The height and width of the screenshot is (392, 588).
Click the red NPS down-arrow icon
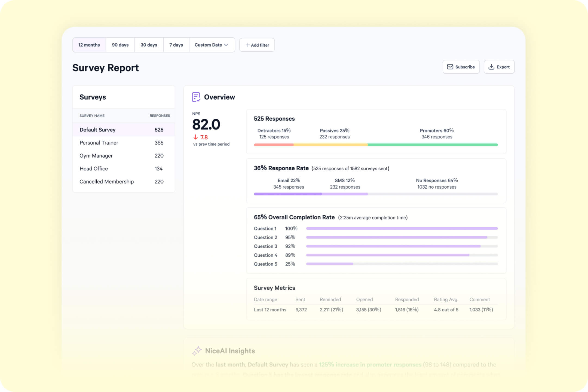(x=195, y=137)
